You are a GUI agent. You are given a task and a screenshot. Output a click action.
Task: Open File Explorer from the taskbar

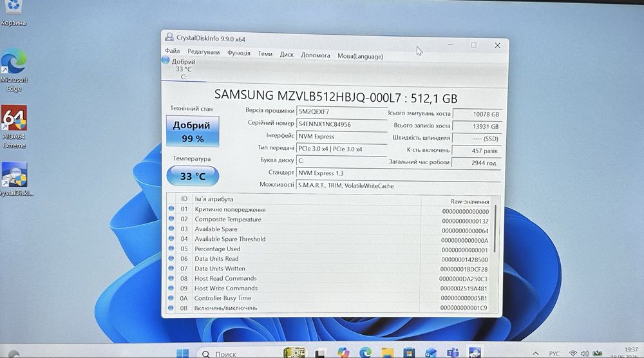tap(387, 353)
